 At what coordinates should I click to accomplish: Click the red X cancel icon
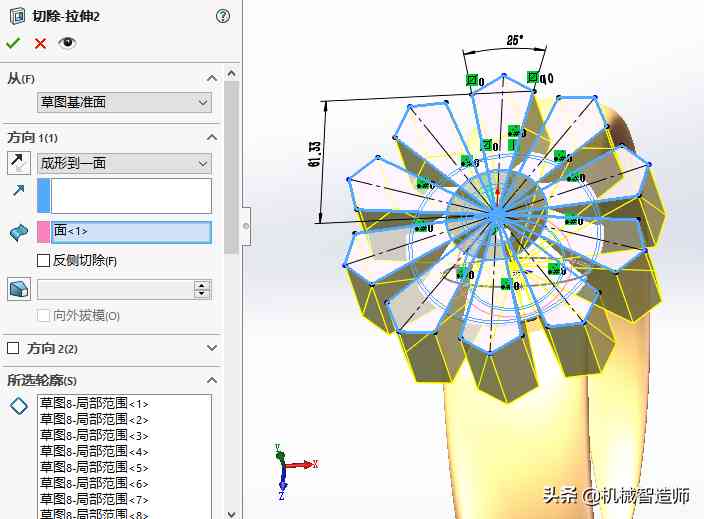point(40,43)
